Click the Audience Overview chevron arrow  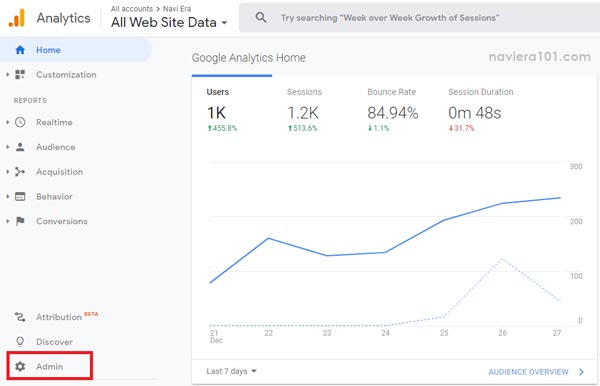point(581,372)
